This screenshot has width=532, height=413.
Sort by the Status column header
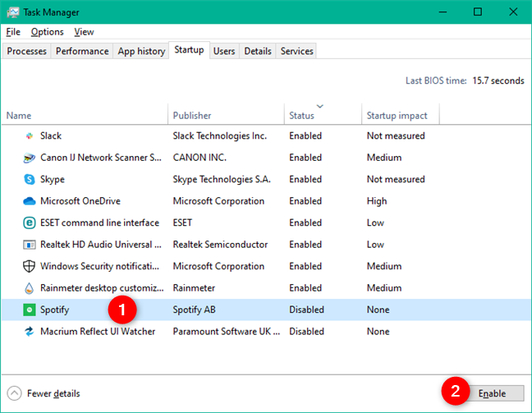323,116
